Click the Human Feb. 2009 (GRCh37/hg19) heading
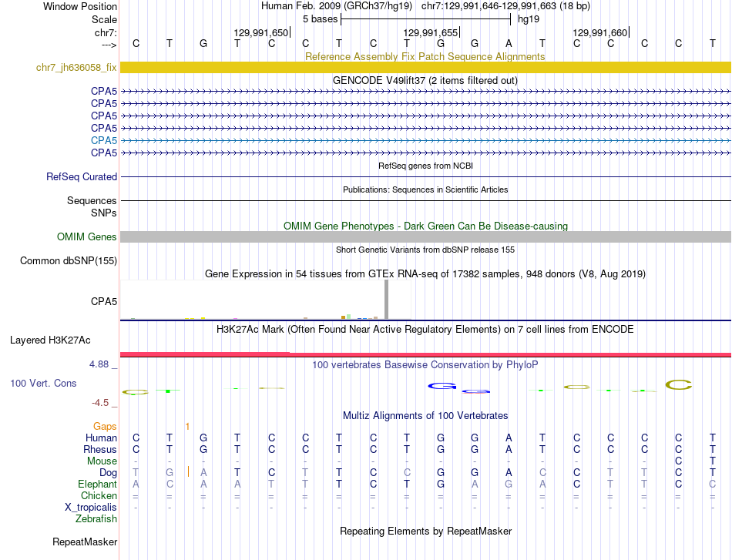The width and height of the screenshot is (732, 560). click(x=337, y=6)
